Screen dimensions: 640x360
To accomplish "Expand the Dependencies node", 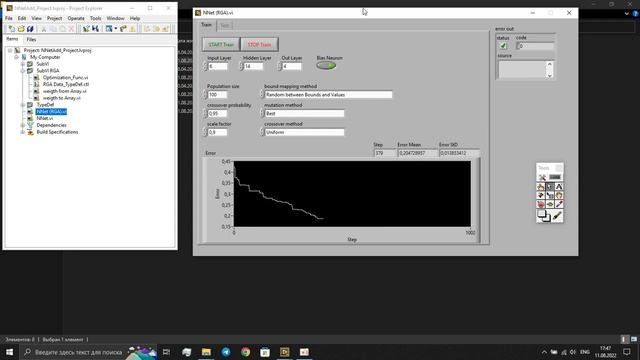I will click(23, 125).
